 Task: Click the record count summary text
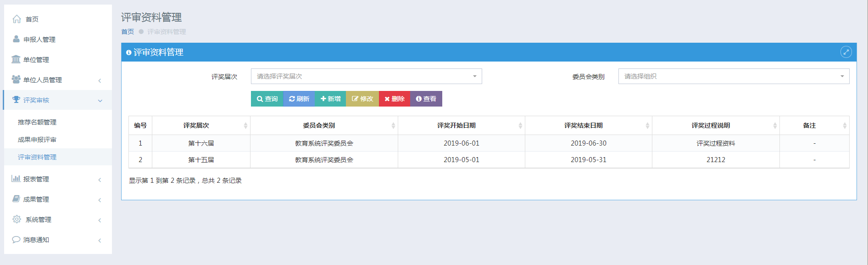coord(185,180)
